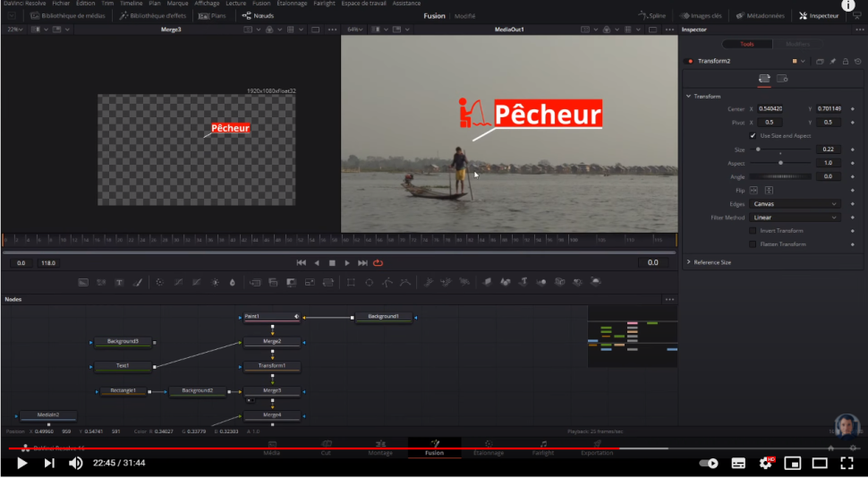868x478 pixels.
Task: Flip vertically in the Inspector
Action: point(769,190)
